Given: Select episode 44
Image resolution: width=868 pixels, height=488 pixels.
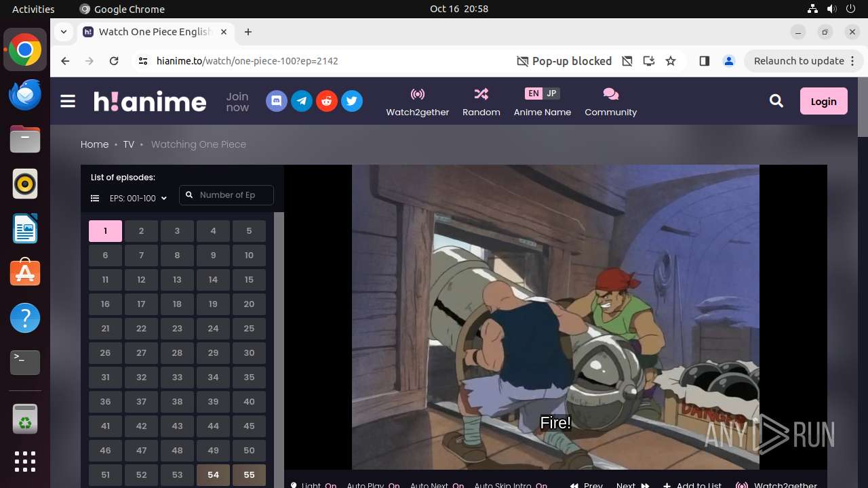Looking at the screenshot, I should point(213,426).
